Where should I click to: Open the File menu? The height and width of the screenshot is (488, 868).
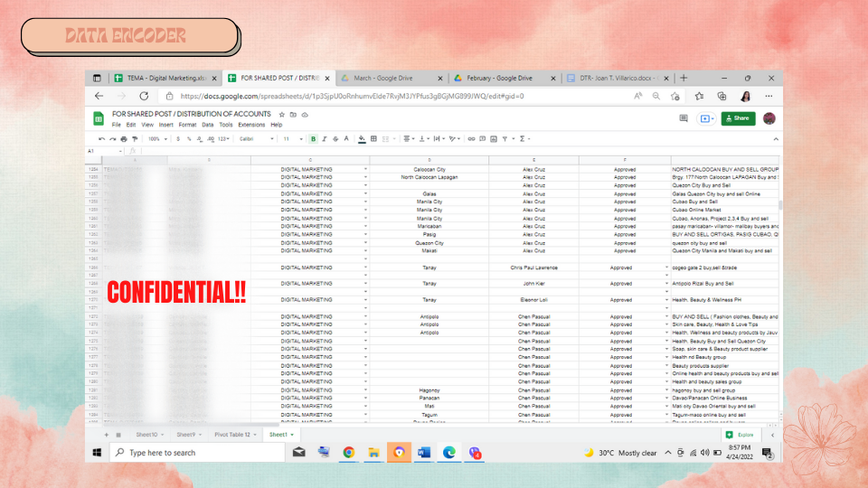(117, 125)
